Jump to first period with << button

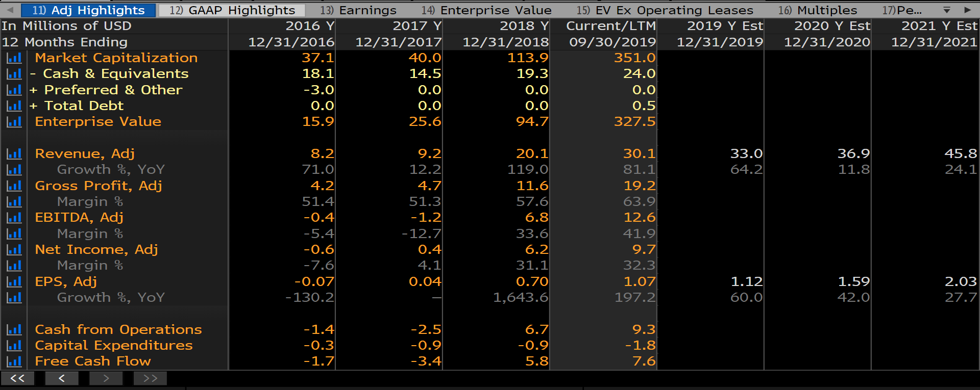pos(17,378)
